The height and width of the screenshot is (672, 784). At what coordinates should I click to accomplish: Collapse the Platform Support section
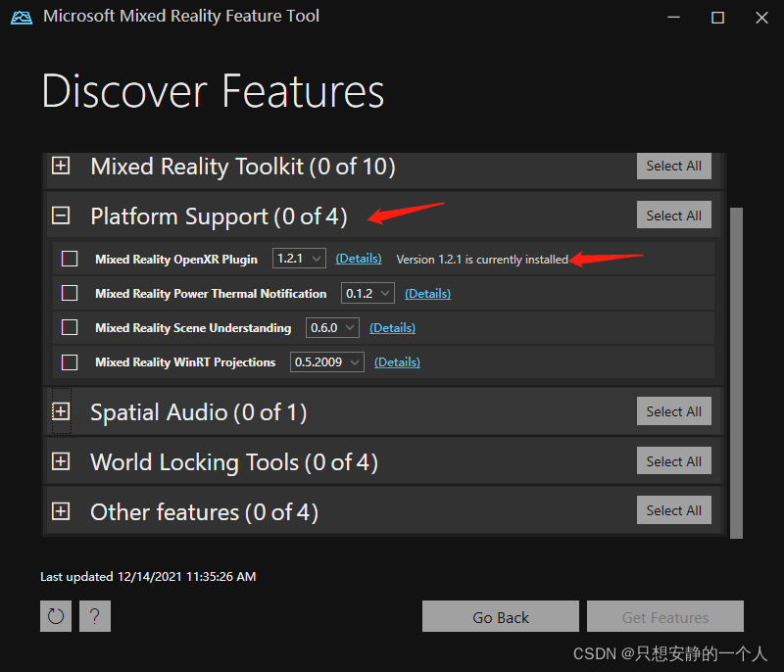click(61, 215)
